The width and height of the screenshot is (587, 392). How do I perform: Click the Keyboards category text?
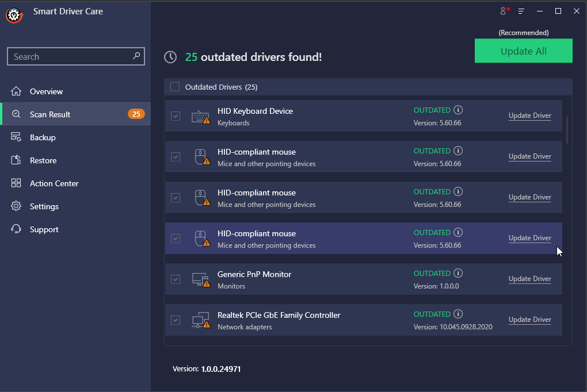(233, 123)
